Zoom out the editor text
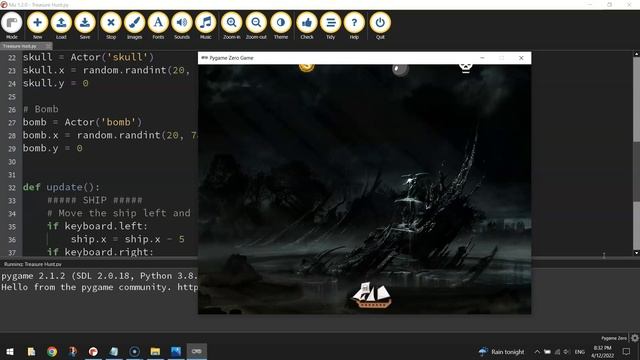 (x=256, y=25)
